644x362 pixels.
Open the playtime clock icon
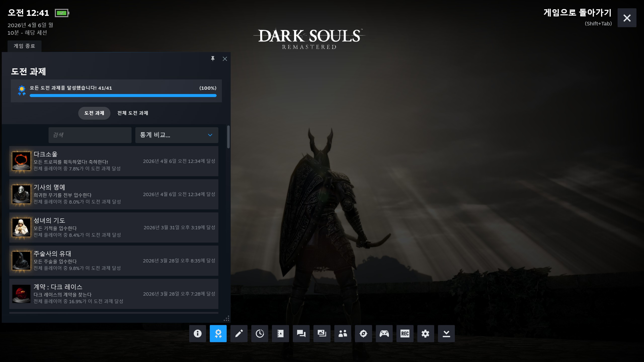coord(260,334)
